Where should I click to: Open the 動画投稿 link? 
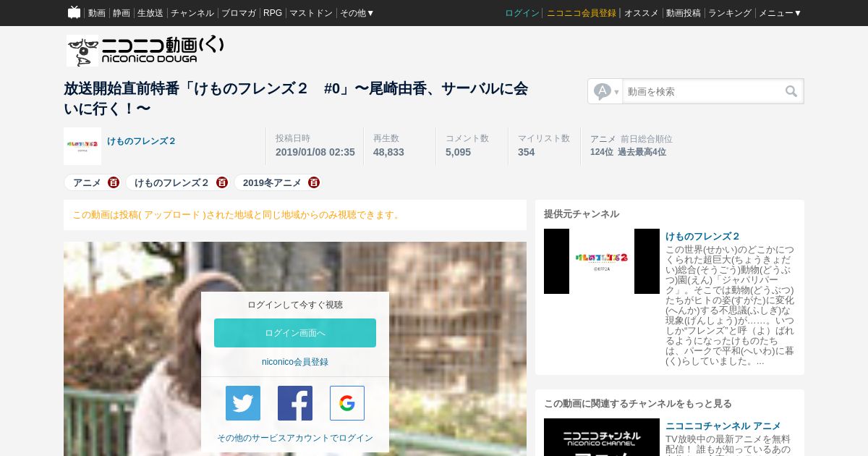point(684,13)
